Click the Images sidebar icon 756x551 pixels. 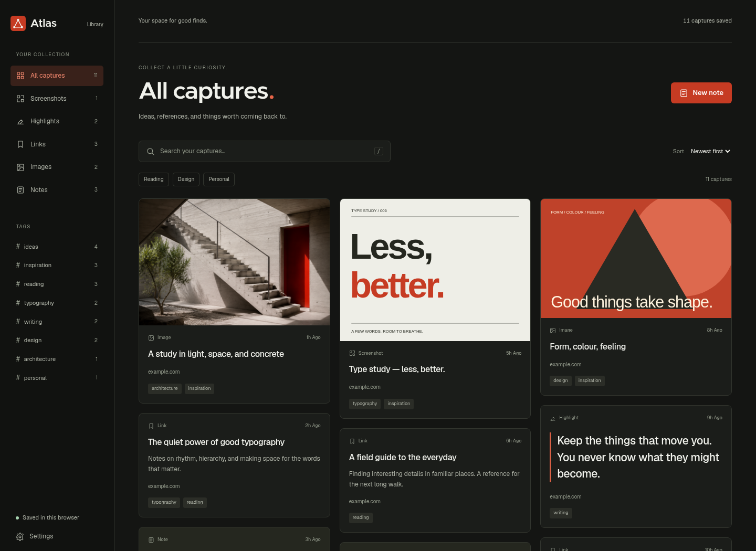pyautogui.click(x=20, y=167)
